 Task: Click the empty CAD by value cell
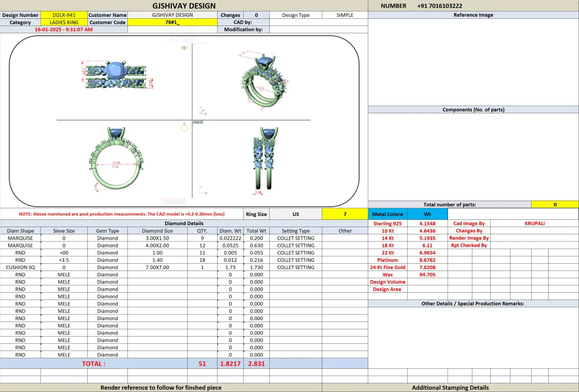(318, 23)
